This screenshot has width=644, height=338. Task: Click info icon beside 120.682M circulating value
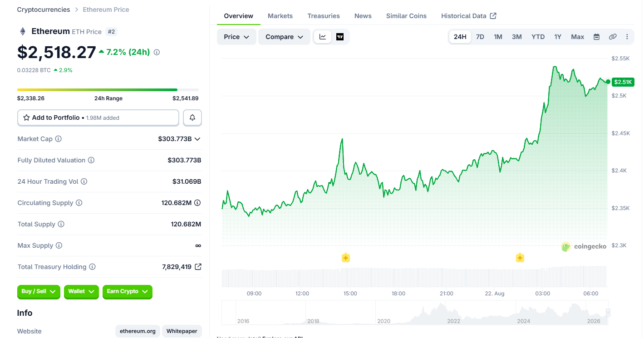(197, 203)
